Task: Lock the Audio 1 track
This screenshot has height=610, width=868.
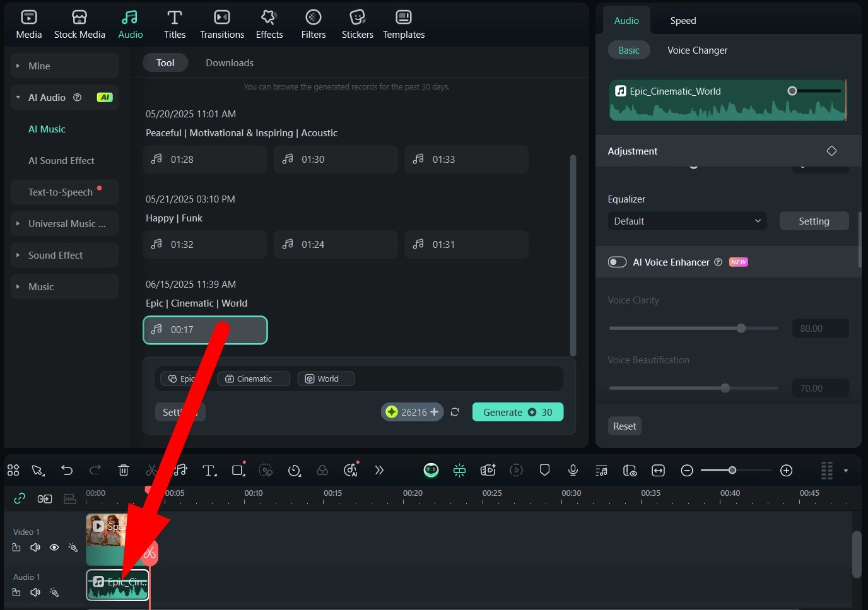Action: 16,592
